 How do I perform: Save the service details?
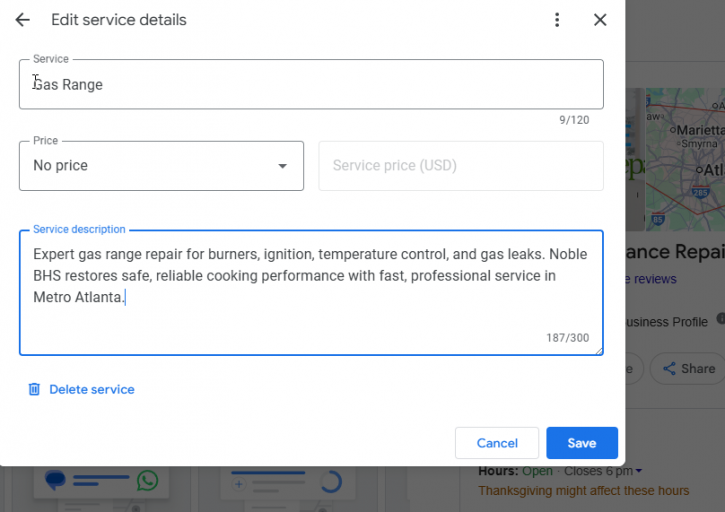[581, 443]
